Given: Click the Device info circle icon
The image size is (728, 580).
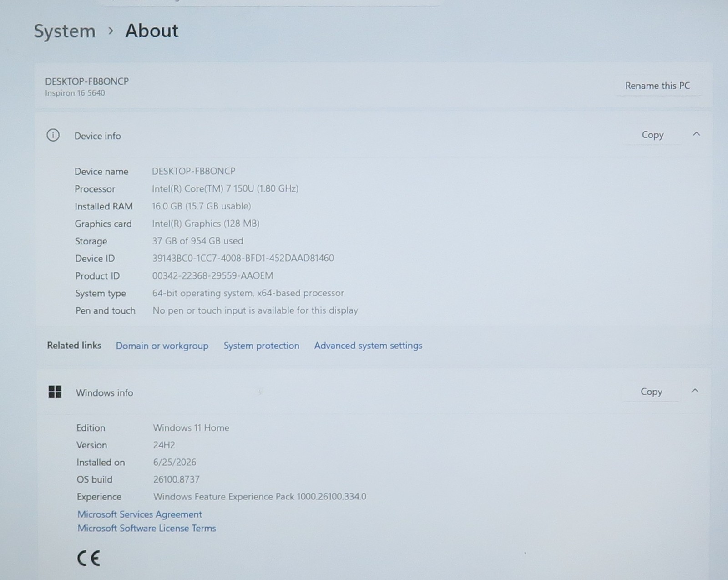Looking at the screenshot, I should 53,135.
